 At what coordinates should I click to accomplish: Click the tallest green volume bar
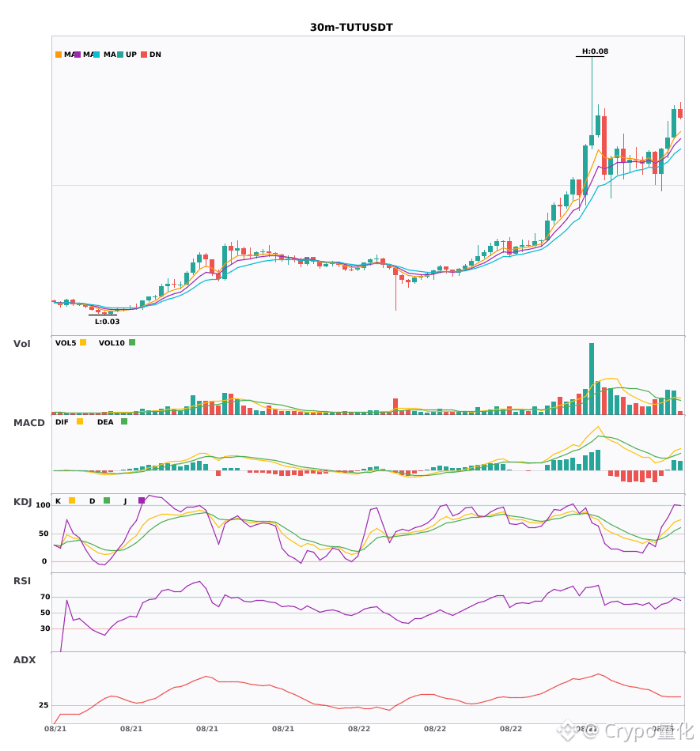point(592,379)
